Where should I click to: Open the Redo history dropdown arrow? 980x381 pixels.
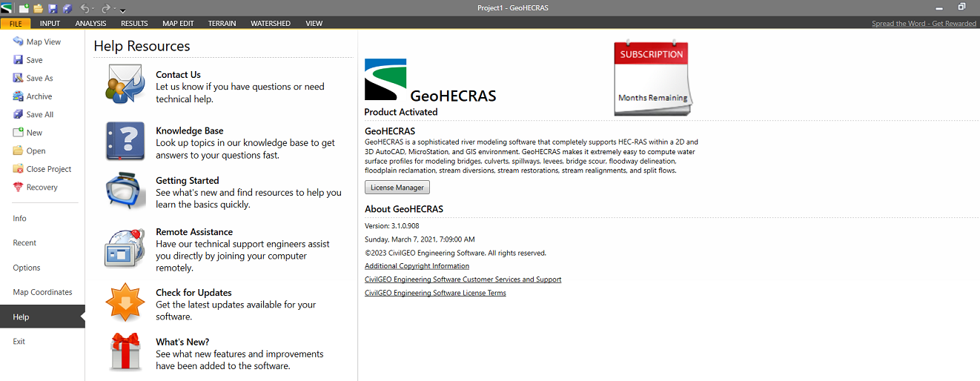[x=115, y=8]
